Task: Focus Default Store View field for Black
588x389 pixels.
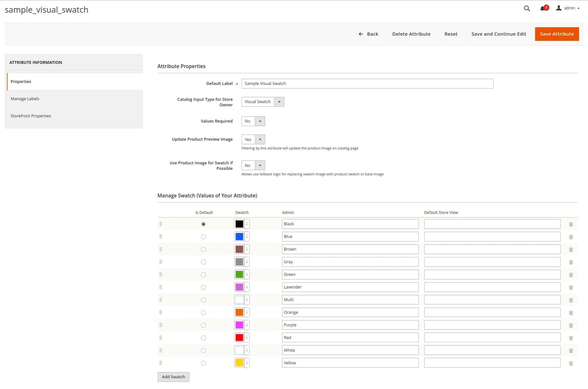Action: click(492, 224)
